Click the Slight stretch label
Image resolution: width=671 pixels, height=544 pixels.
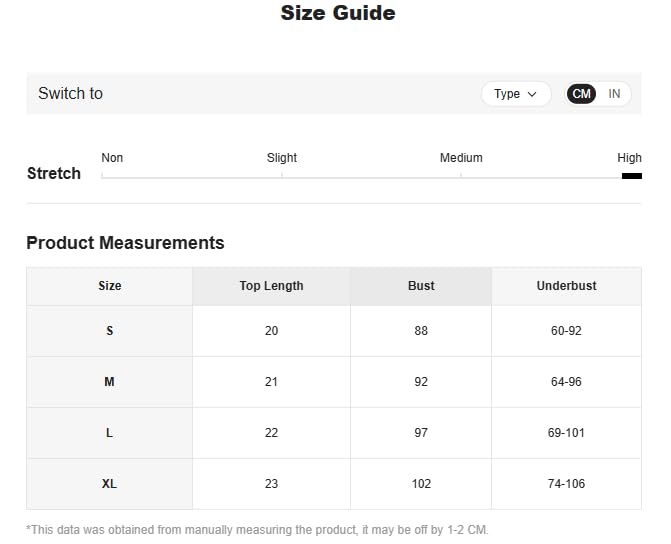282,158
